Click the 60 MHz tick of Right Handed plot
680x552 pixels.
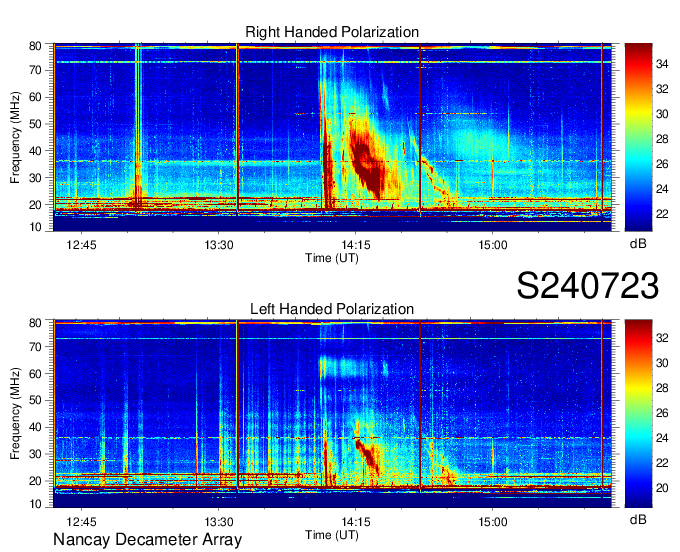point(35,97)
